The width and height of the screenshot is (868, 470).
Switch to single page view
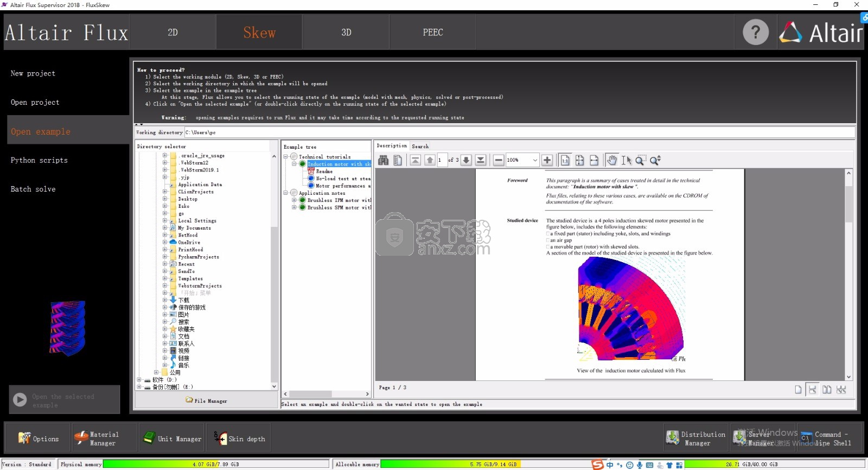(798, 390)
